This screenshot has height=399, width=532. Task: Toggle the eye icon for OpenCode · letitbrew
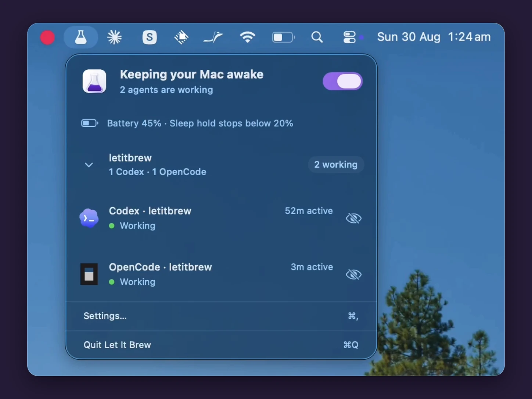354,274
